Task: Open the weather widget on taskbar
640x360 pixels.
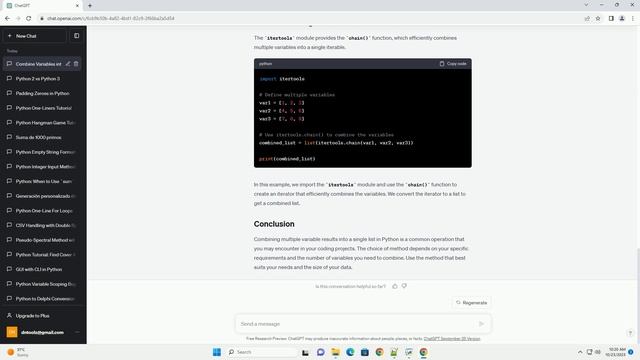Action: coord(18,352)
